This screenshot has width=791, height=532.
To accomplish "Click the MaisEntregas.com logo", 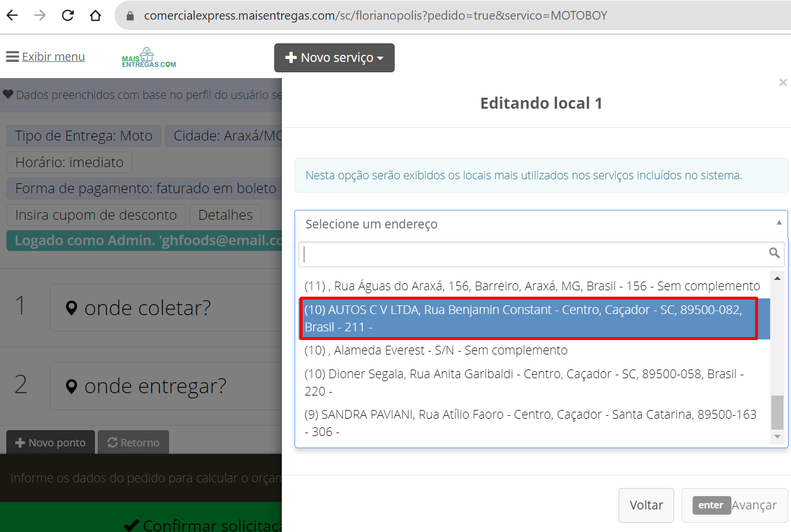I will [149, 58].
